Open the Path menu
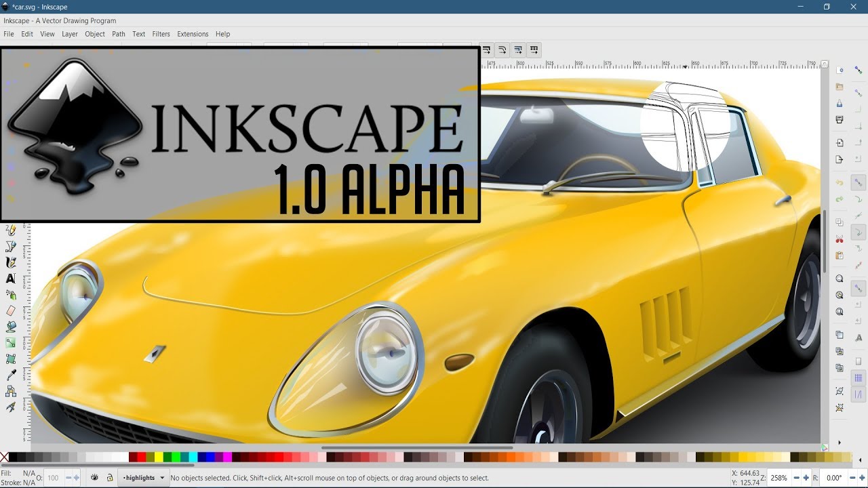The image size is (868, 488). coord(119,34)
